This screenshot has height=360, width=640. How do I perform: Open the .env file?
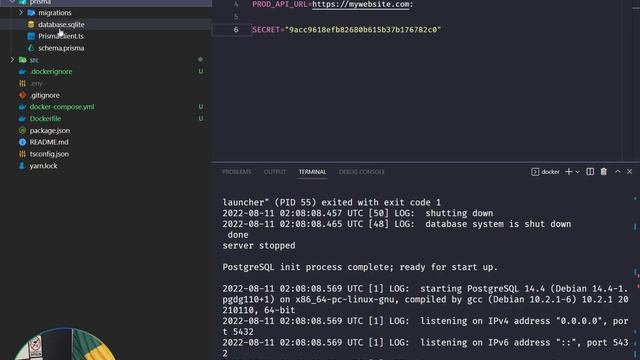coord(36,83)
